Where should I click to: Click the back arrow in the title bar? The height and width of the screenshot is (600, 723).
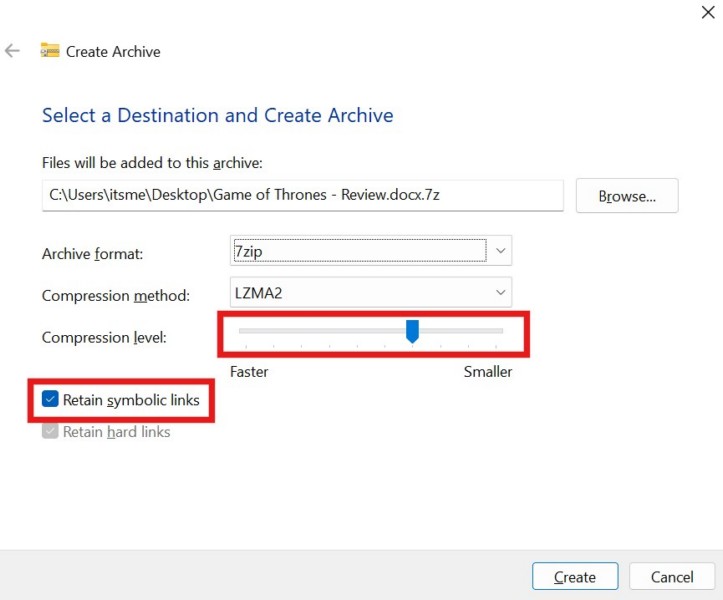tap(13, 51)
